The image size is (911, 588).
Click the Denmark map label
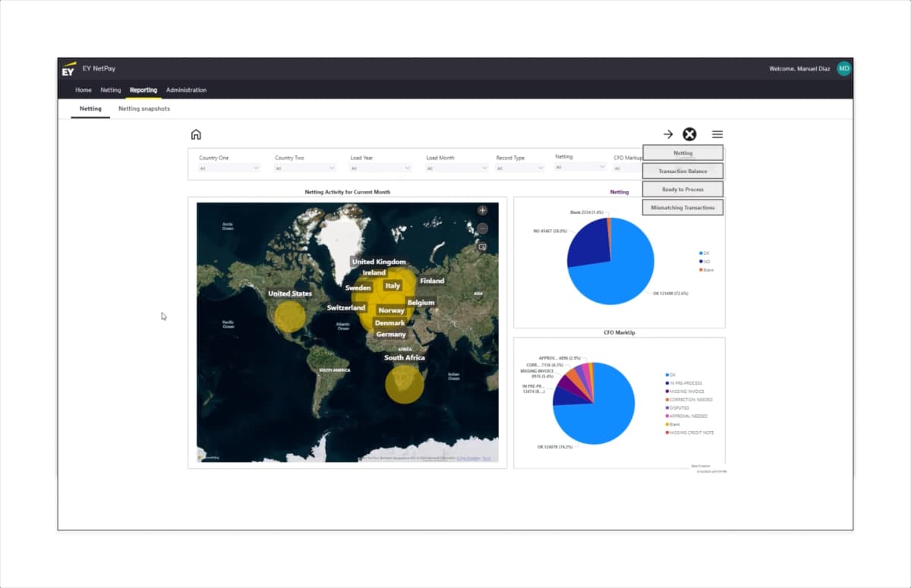[389, 323]
